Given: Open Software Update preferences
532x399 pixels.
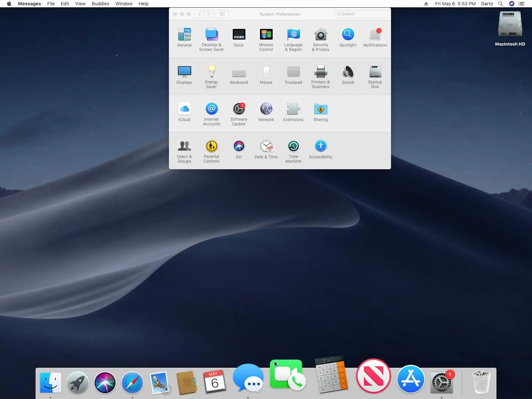Looking at the screenshot, I should (x=239, y=114).
